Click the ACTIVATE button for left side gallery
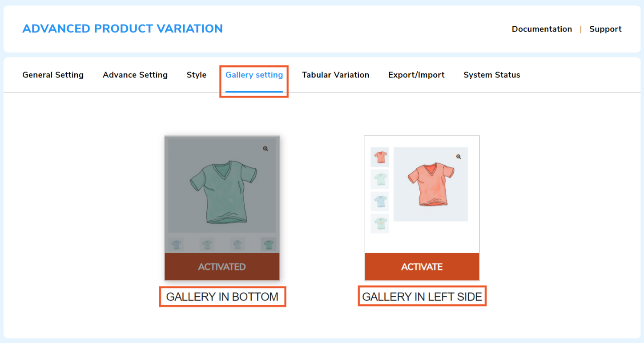Viewport: 644px width, 343px height. click(422, 267)
